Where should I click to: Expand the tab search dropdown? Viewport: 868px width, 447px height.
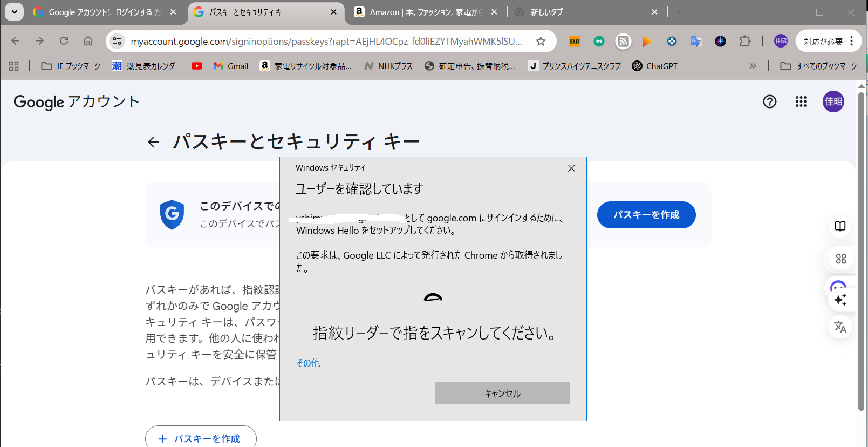15,12
